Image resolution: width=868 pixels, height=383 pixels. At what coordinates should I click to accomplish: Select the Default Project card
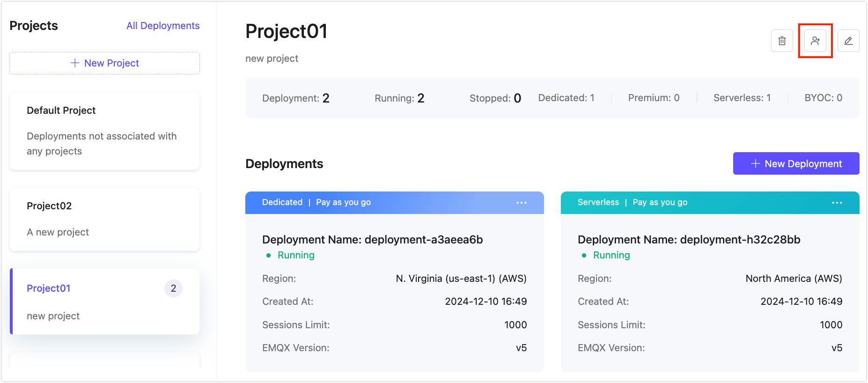point(104,131)
